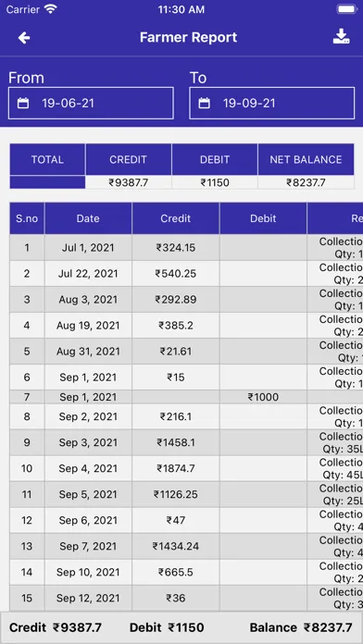Image resolution: width=363 pixels, height=644 pixels.
Task: Select the NET BALANCE summary header
Action: point(306,159)
